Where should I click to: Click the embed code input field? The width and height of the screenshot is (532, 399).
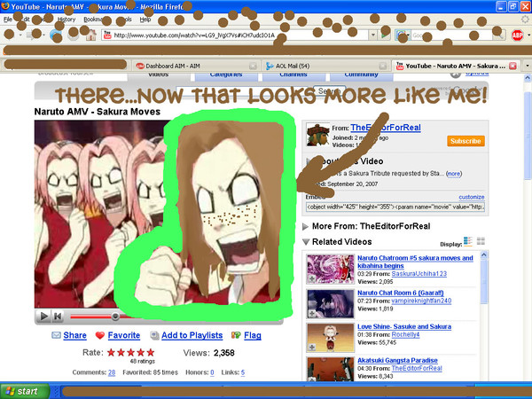[x=395, y=207]
